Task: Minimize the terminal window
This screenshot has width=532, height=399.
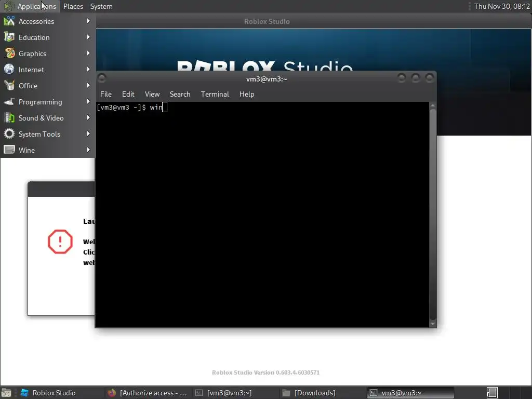Action: point(402,78)
